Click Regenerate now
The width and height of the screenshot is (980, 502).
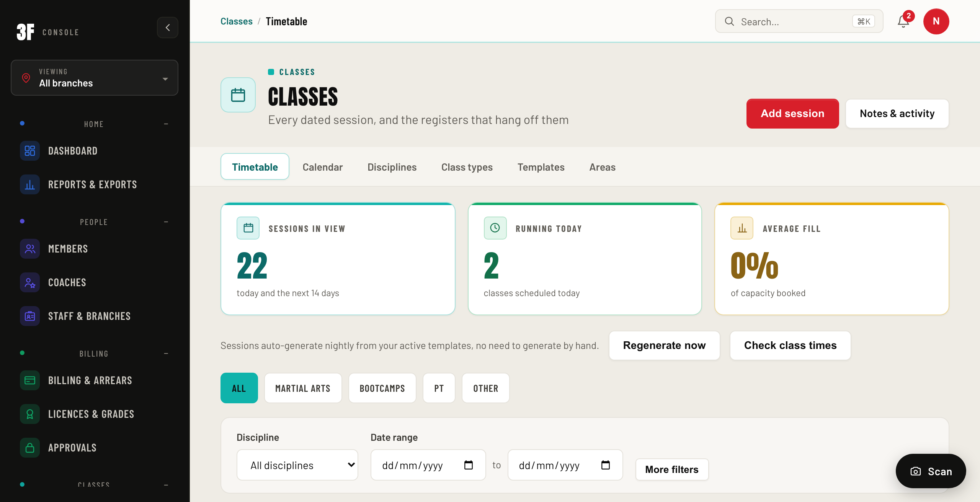point(664,345)
